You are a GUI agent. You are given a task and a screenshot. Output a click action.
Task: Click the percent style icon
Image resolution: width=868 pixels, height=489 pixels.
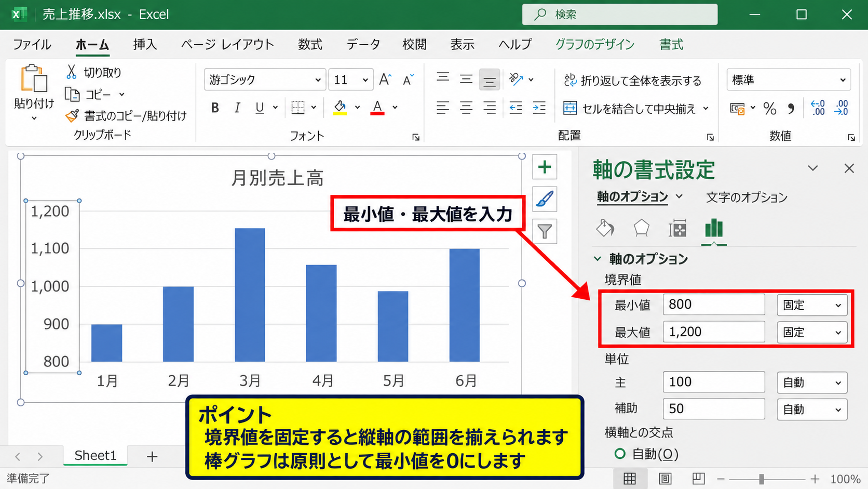770,108
